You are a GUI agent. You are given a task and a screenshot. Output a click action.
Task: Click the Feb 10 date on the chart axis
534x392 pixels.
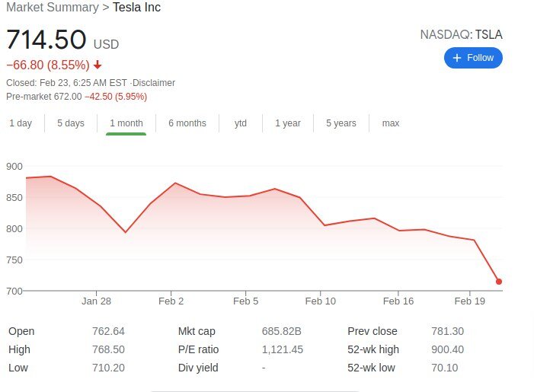click(x=320, y=301)
